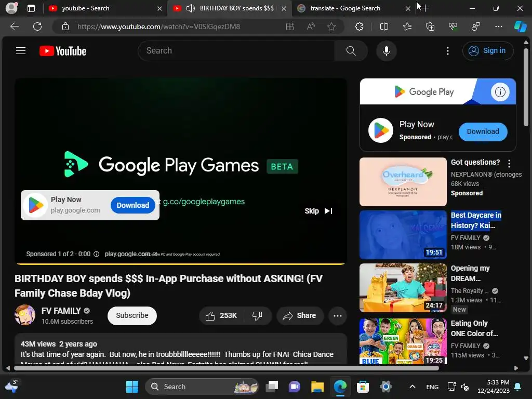
Task: Show hidden system tray icons chevron
Action: click(412, 387)
